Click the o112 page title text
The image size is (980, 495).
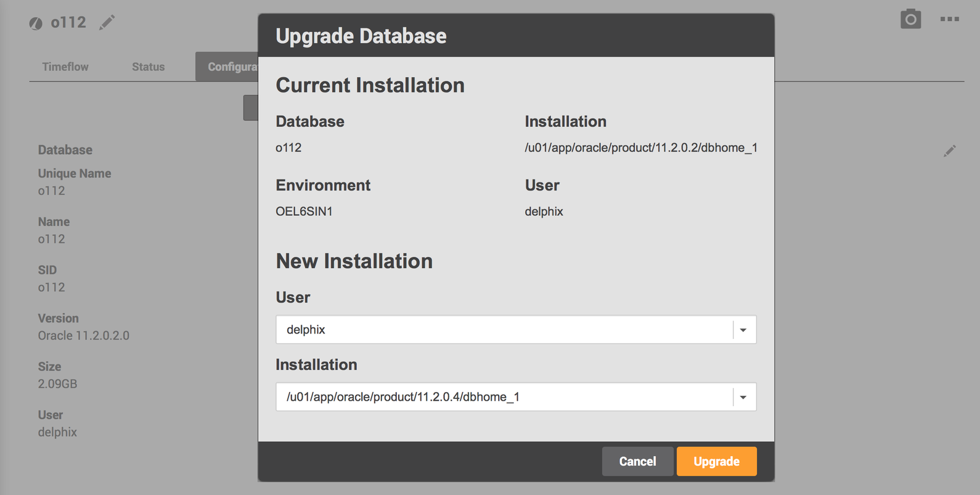click(x=68, y=23)
